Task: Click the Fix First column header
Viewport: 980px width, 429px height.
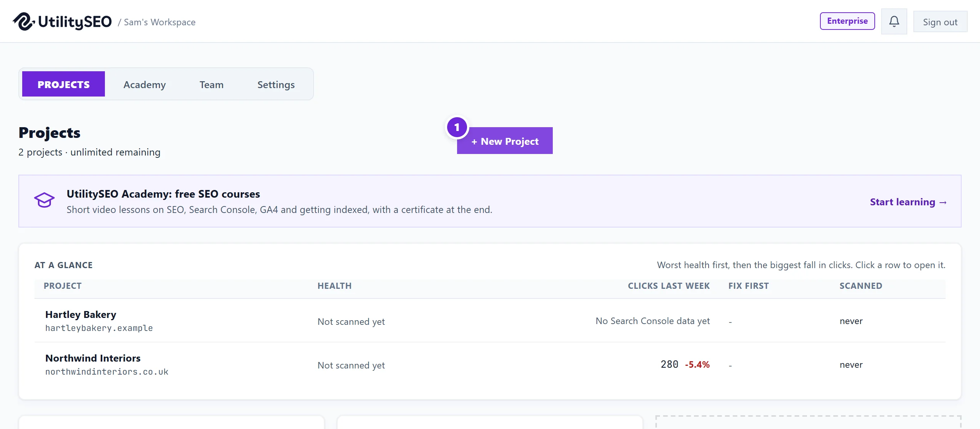Action: coord(748,286)
